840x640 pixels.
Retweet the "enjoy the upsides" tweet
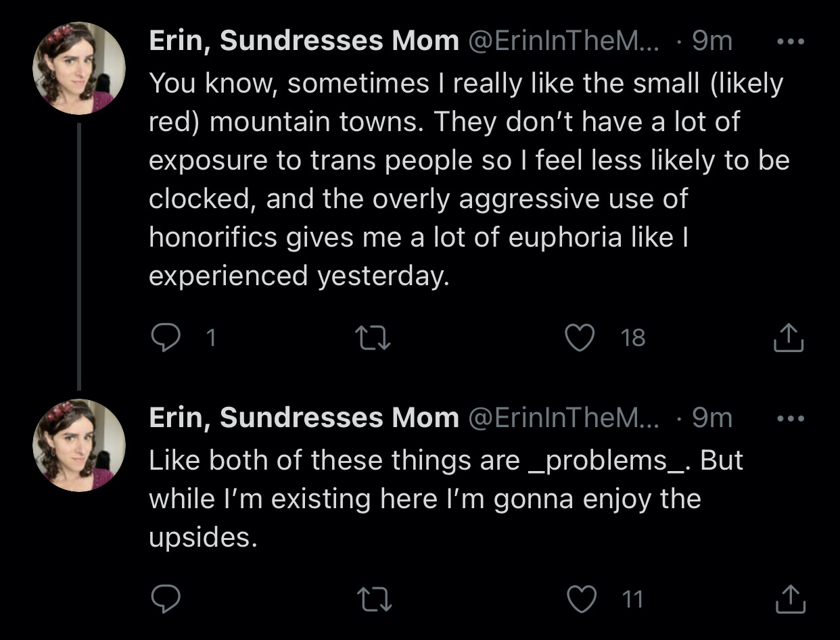[373, 599]
